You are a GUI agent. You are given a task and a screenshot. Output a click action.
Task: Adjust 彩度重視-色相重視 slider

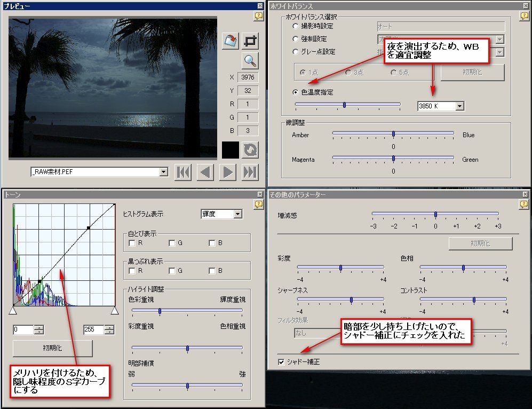pyautogui.click(x=187, y=348)
